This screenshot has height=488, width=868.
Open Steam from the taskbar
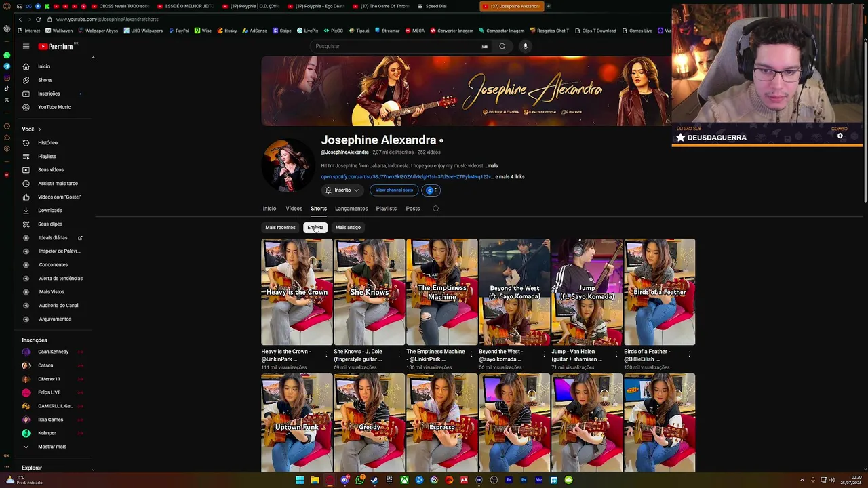(374, 481)
